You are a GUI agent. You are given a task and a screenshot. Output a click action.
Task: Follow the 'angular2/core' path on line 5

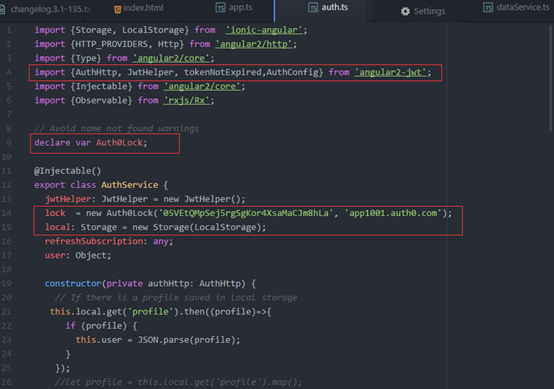(x=202, y=87)
